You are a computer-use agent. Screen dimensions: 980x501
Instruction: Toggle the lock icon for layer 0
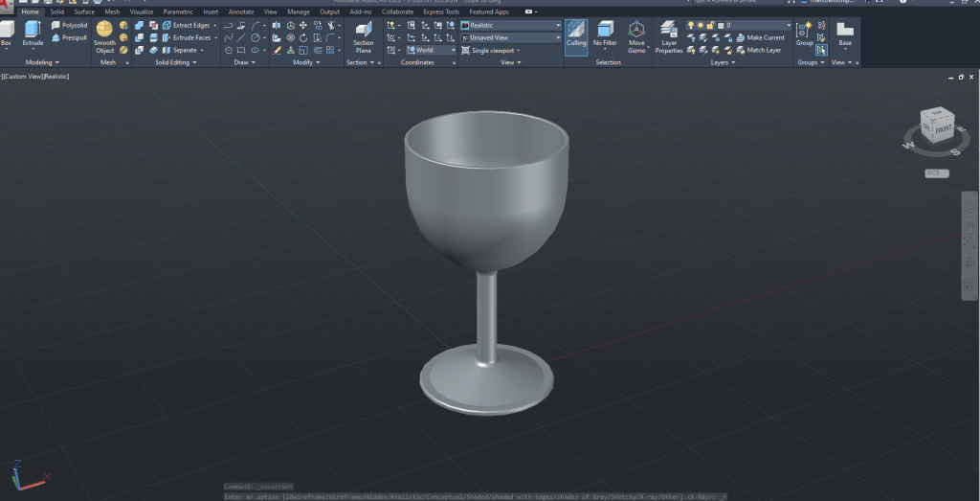711,25
